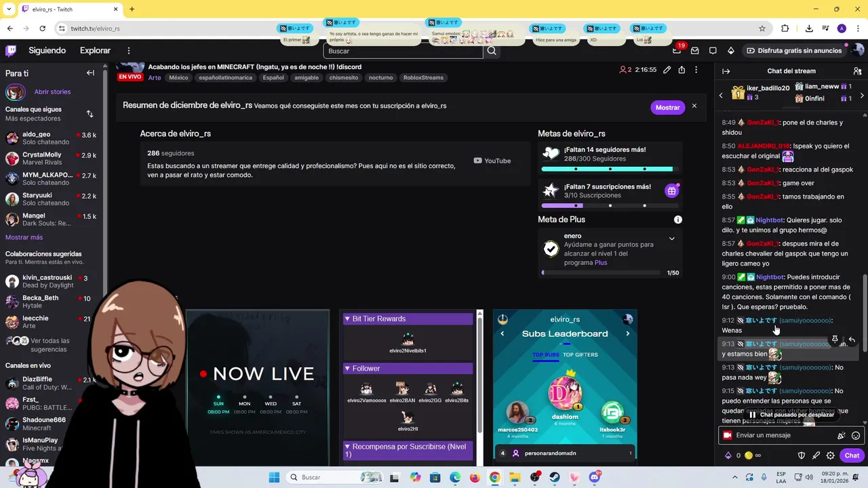Click the chismesito tag

click(x=342, y=78)
